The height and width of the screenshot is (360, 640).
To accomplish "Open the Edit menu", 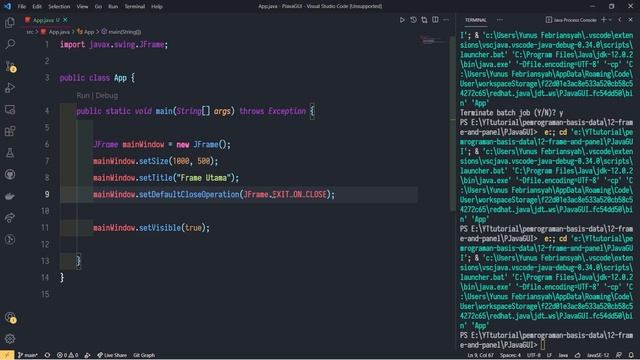I will (x=37, y=7).
